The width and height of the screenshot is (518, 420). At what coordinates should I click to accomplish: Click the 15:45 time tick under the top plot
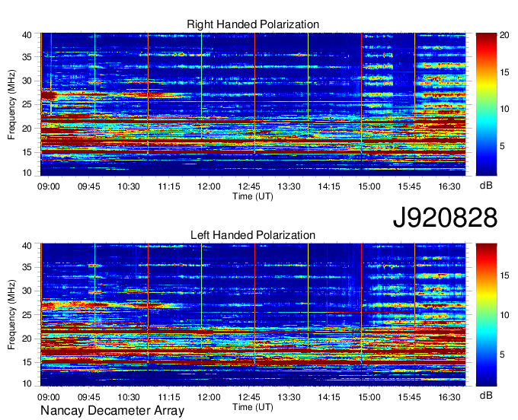click(x=410, y=186)
